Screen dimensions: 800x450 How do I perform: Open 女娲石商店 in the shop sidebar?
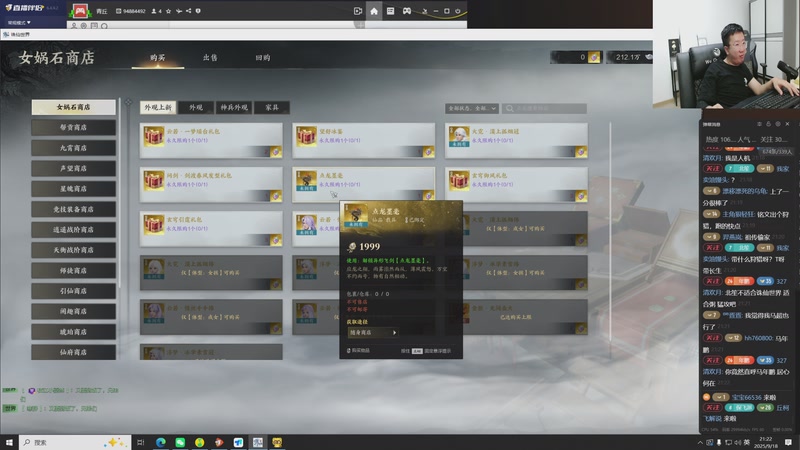tap(73, 107)
